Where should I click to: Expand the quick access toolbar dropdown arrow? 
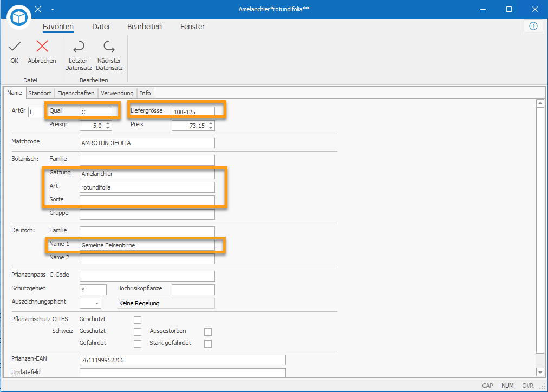[53, 9]
